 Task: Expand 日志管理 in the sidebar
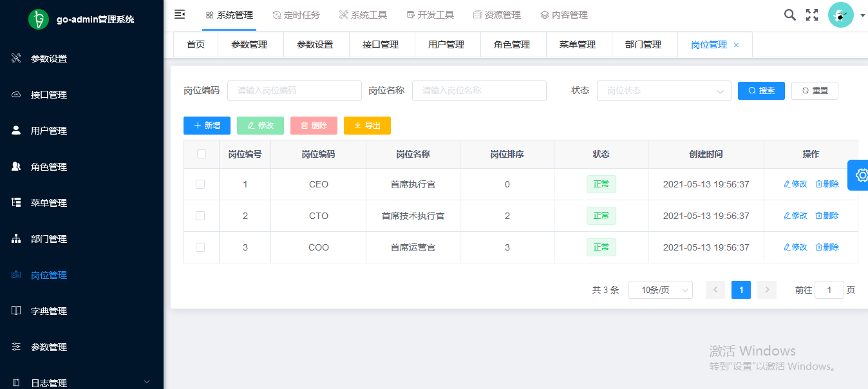pyautogui.click(x=81, y=383)
